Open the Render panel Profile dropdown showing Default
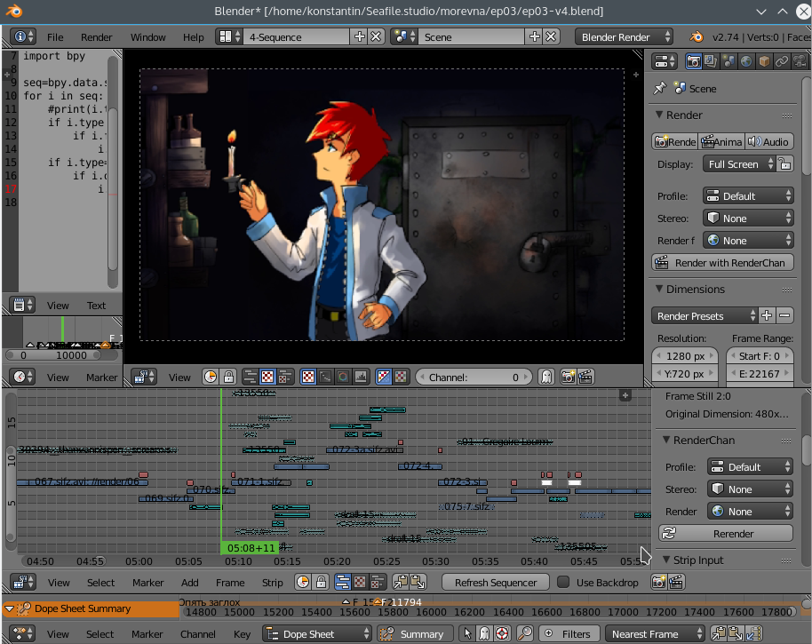Image resolution: width=812 pixels, height=644 pixels. pos(748,196)
